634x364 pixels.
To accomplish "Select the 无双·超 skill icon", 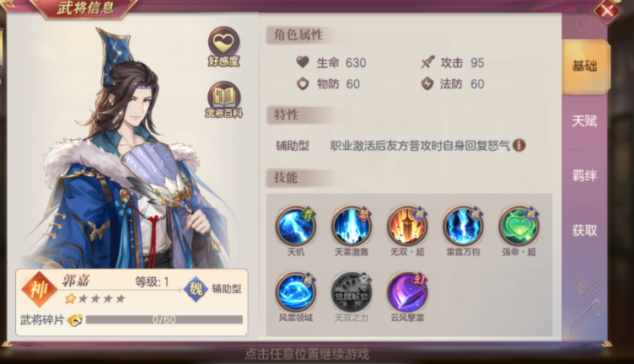I will pos(407,226).
